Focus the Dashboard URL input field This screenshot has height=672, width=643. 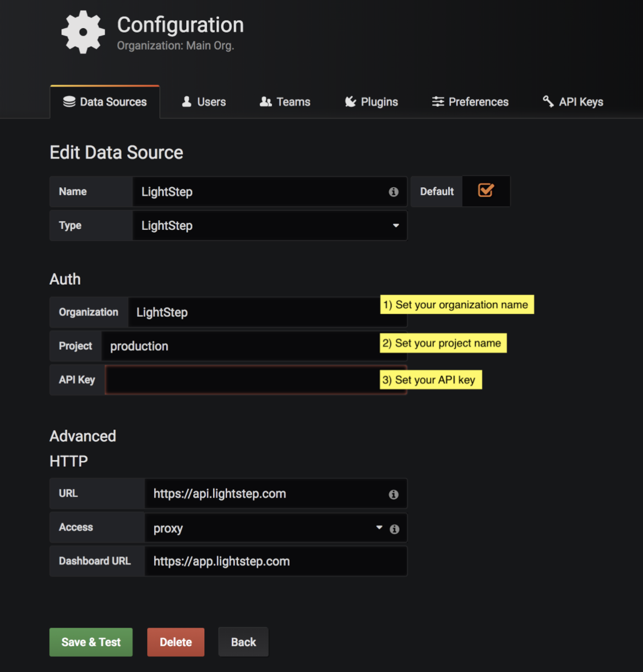(276, 561)
